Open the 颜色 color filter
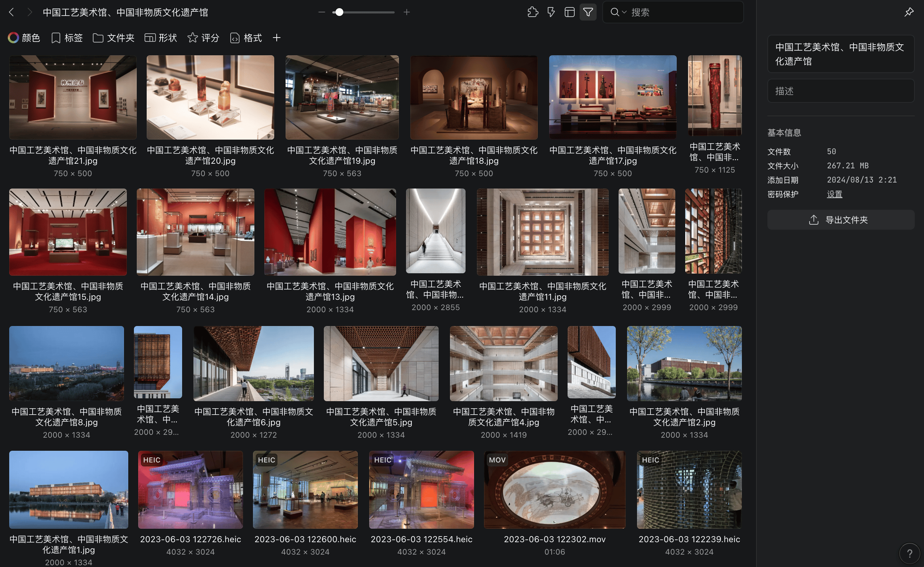 coord(24,38)
